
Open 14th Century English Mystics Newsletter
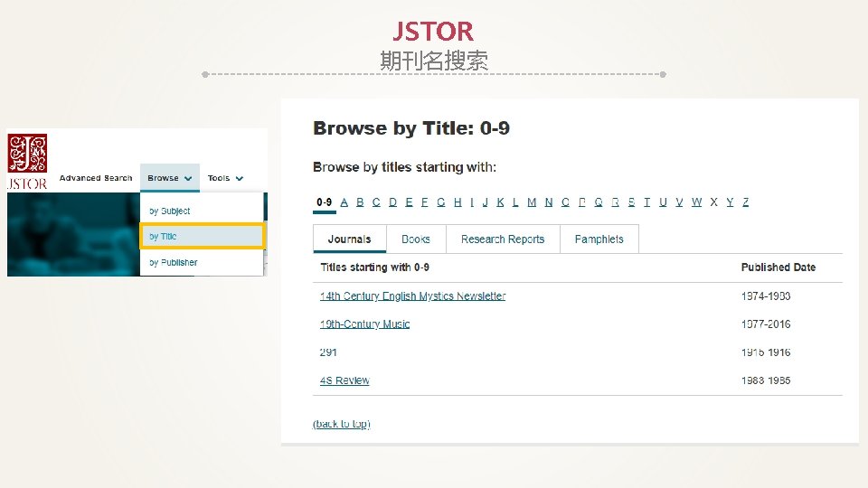click(412, 296)
